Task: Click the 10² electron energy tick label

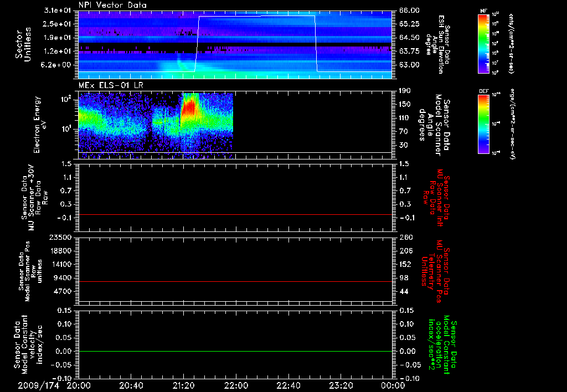Action: (65, 100)
